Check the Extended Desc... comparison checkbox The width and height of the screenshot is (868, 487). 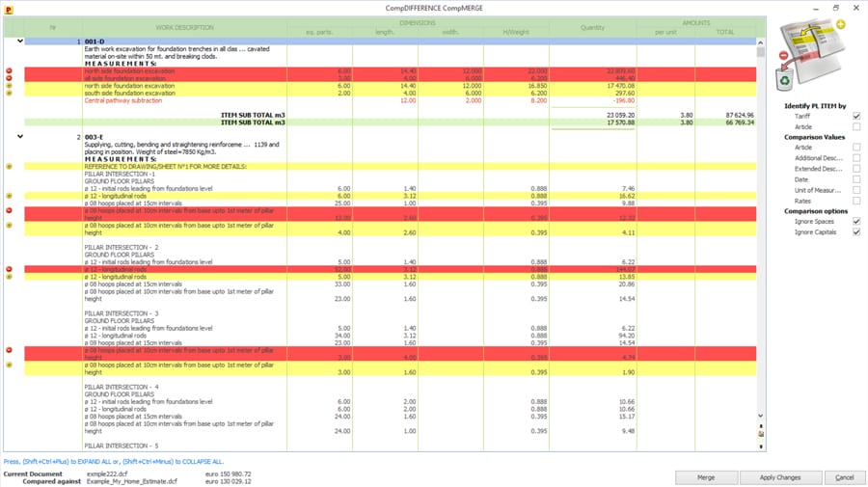856,169
